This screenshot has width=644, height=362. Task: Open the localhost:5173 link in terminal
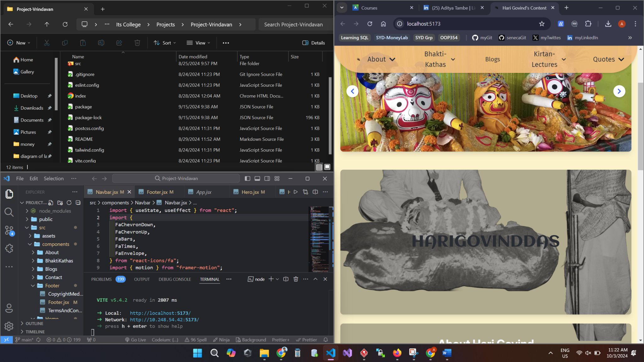pos(160,313)
